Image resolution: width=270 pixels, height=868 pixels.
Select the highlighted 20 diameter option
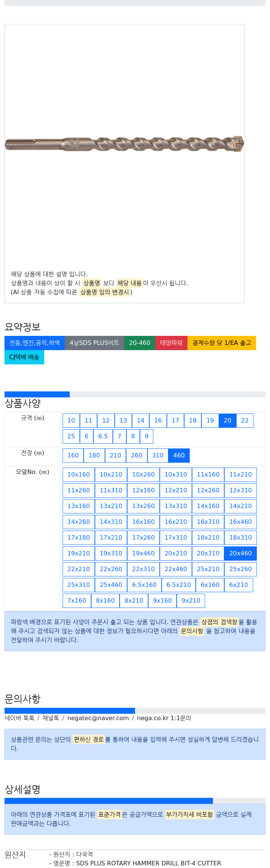[228, 421]
